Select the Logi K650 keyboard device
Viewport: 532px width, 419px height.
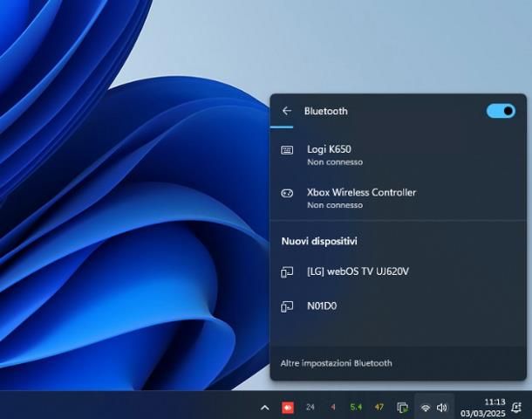[x=398, y=155]
